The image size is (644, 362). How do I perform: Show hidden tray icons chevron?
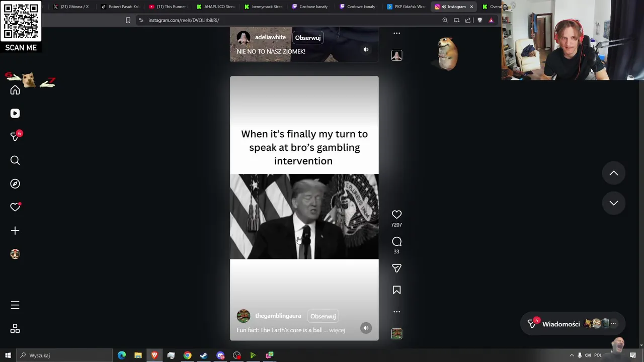572,355
